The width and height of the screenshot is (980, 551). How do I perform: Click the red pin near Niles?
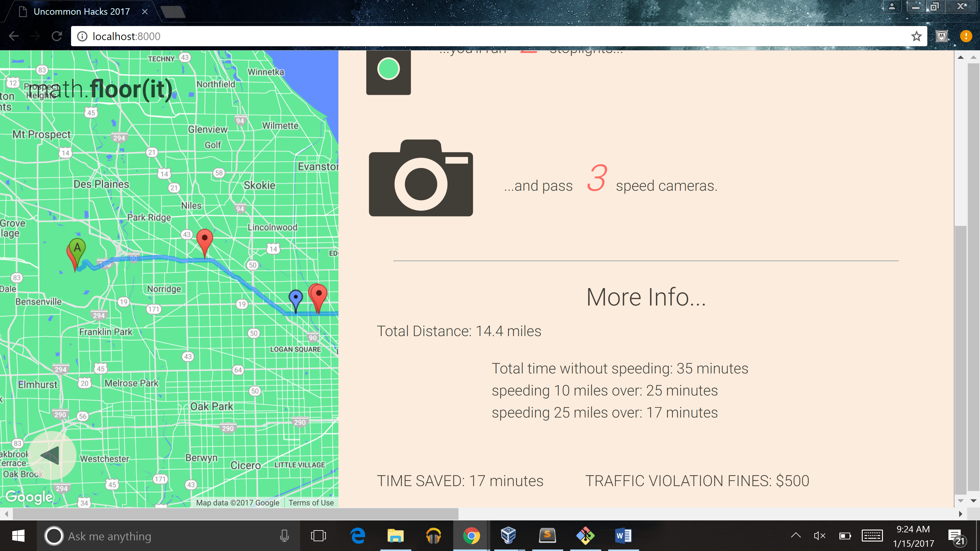(x=205, y=239)
